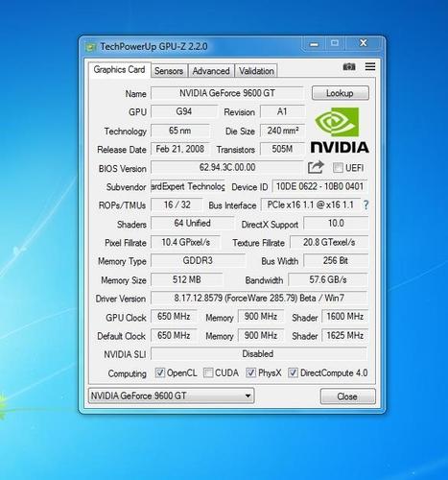The width and height of the screenshot is (448, 480).
Task: Open the GPU-Z hamburger menu
Action: click(370, 66)
